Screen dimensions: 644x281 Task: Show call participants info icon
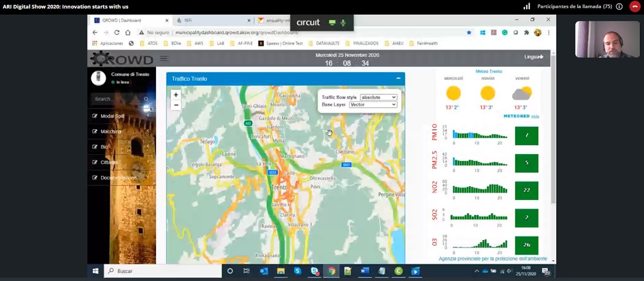point(619,7)
